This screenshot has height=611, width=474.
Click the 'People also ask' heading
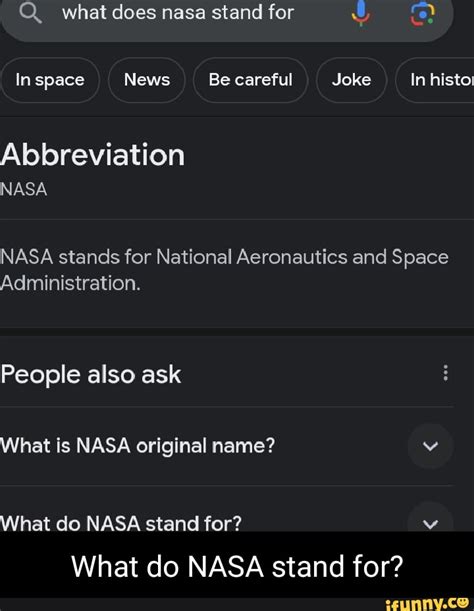click(x=91, y=374)
